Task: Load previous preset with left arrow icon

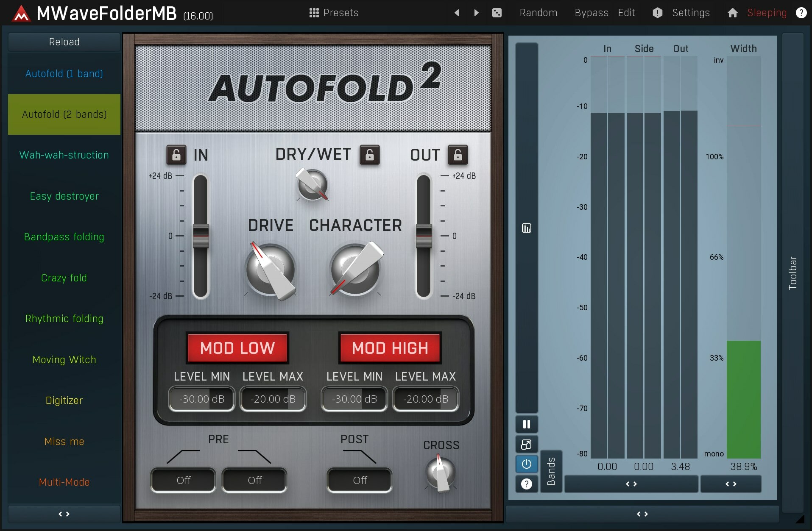Action: [x=457, y=13]
